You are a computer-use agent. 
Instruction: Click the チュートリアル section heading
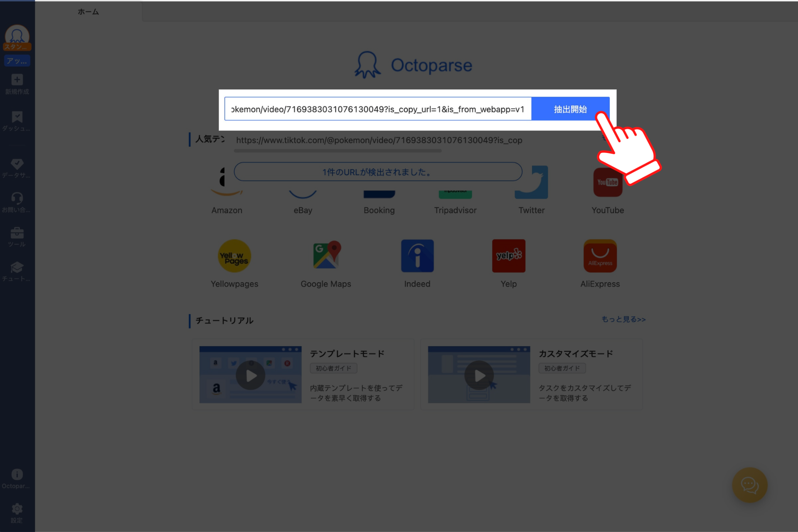point(224,320)
